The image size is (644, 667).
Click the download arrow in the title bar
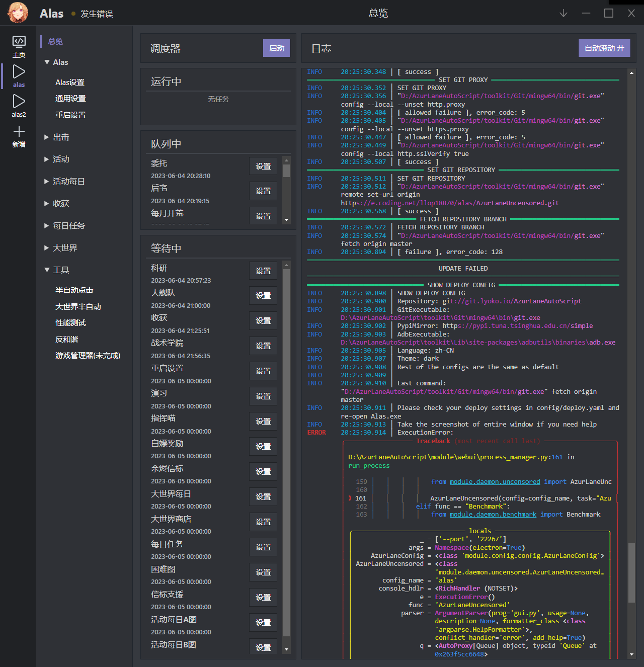563,13
